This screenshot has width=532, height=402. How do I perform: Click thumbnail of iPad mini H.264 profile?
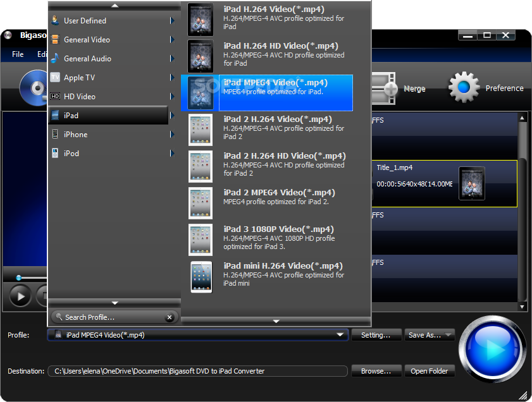tap(201, 277)
